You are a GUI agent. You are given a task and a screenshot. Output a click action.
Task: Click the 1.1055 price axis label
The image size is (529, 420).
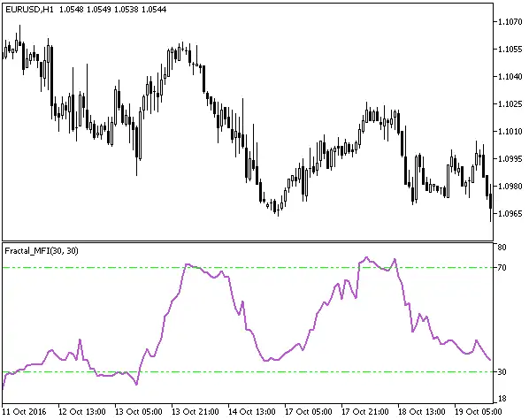click(510, 50)
